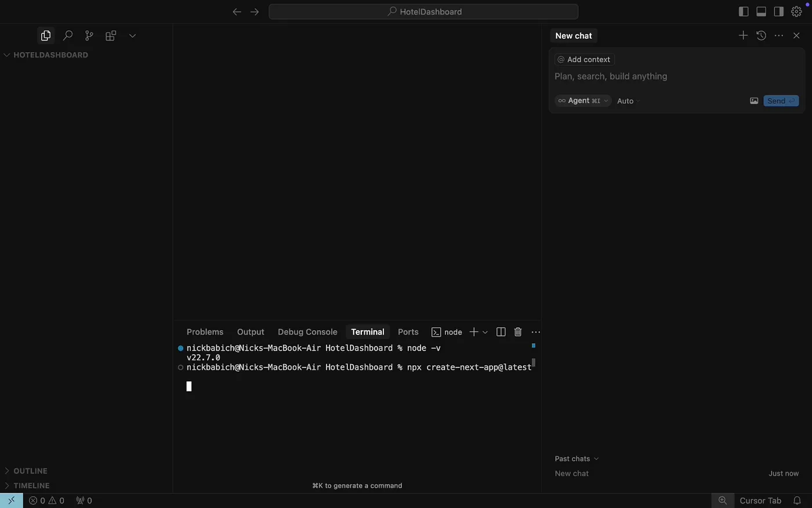Split the terminal

pos(501,332)
